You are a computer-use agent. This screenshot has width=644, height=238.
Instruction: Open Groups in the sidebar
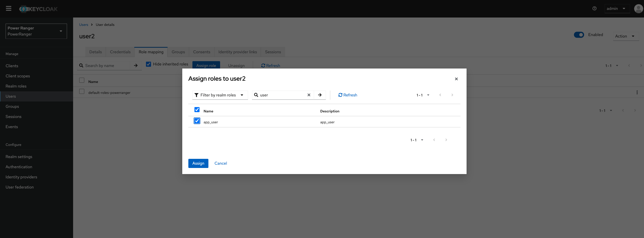pyautogui.click(x=37, y=107)
